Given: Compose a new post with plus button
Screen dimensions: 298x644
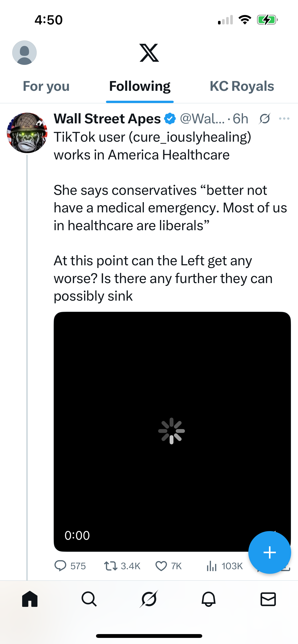Looking at the screenshot, I should [x=269, y=552].
